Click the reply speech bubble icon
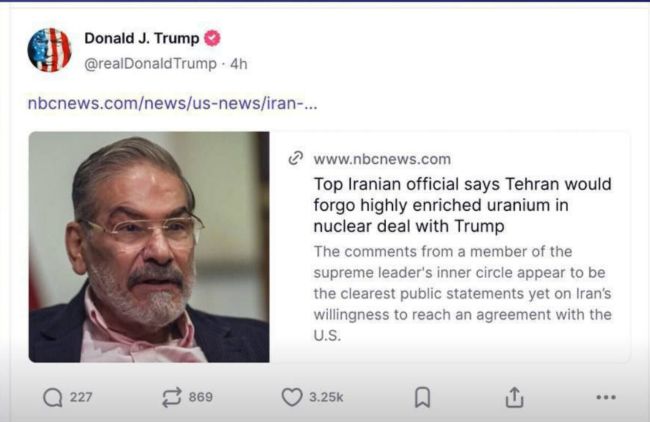 52,397
